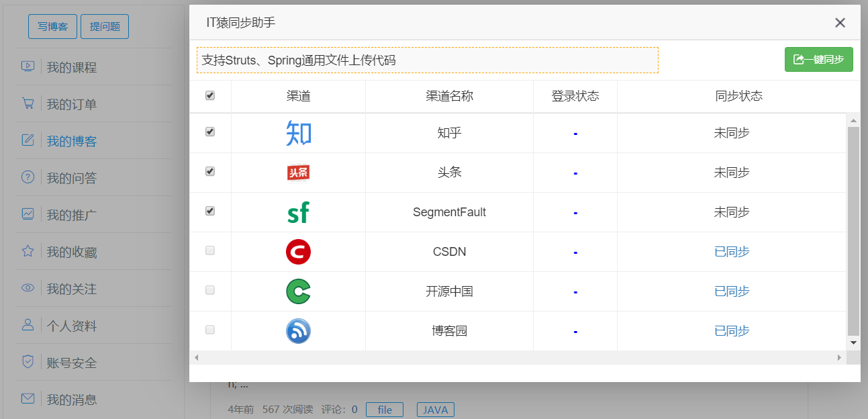This screenshot has width=868, height=419.
Task: Click the 渠道名称 column header
Action: tap(449, 96)
